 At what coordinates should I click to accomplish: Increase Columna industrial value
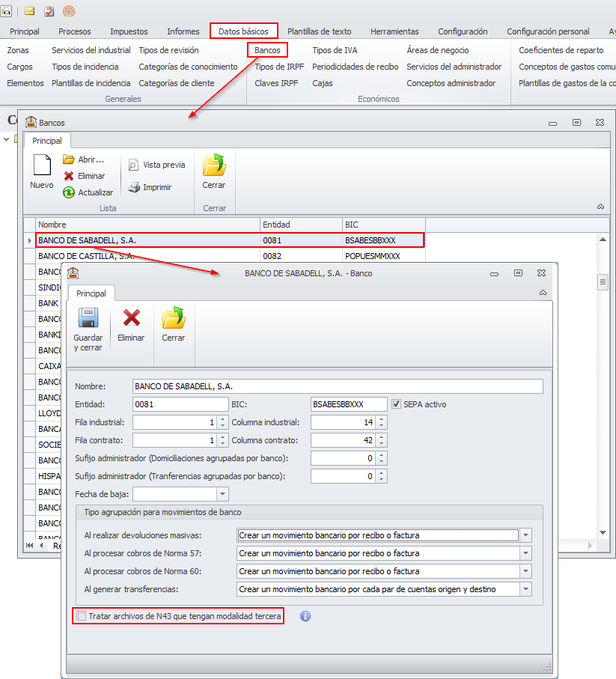[382, 418]
